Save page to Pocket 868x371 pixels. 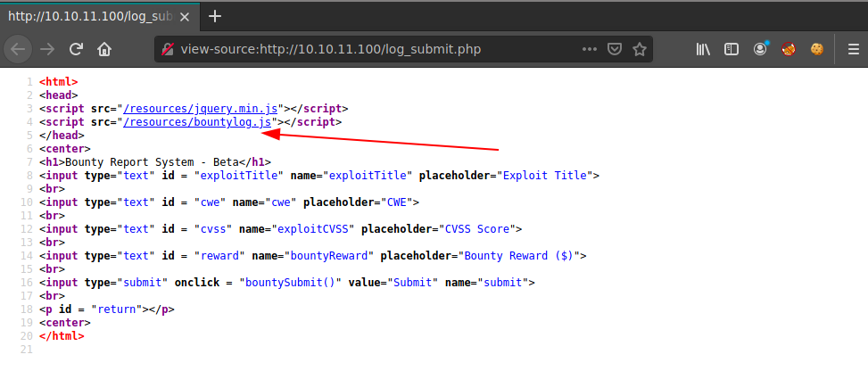click(x=614, y=49)
